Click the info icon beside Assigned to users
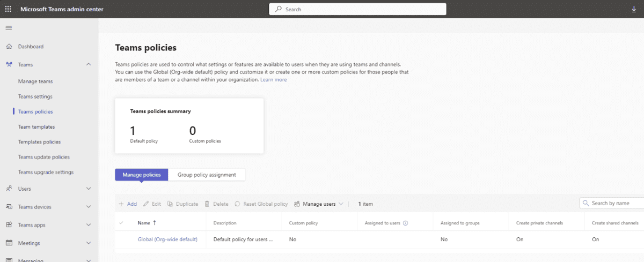Image resolution: width=644 pixels, height=262 pixels. 406,223
